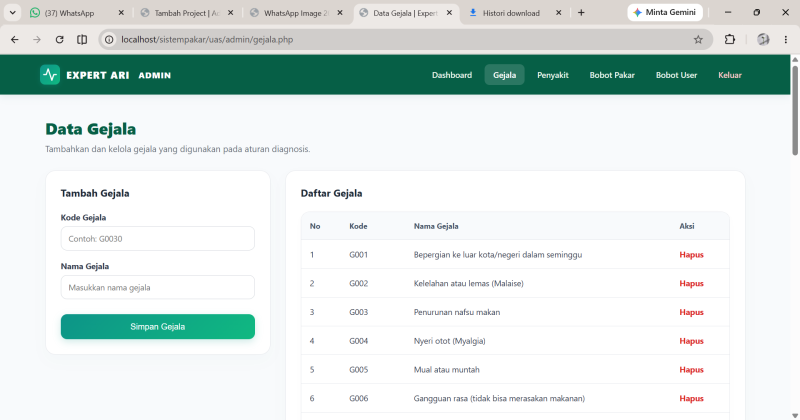800x420 pixels.
Task: Click the G003 code cell
Action: [358, 312]
